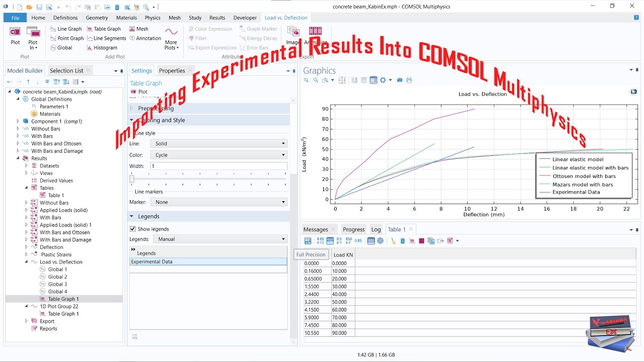Add a Global plot from the ribbon
The height and width of the screenshot is (362, 644).
point(61,48)
